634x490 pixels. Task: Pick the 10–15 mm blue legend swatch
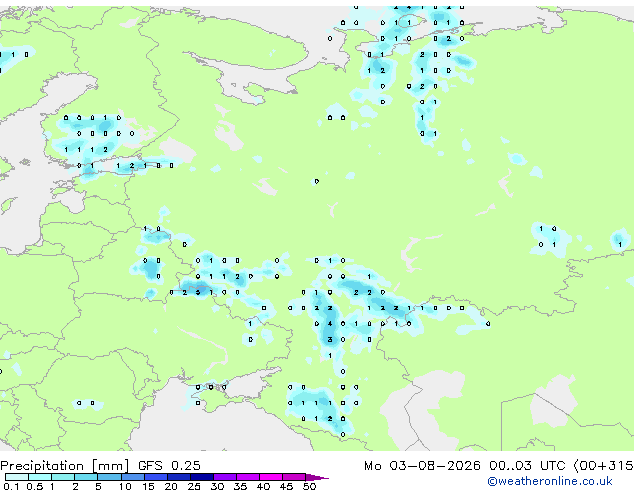coord(133,477)
